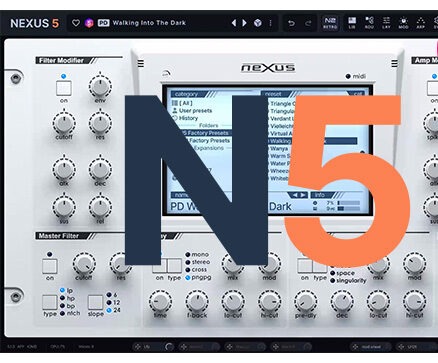Click the Filter Modifier res knob
Viewport: 438px width, 363px height.
point(100,123)
